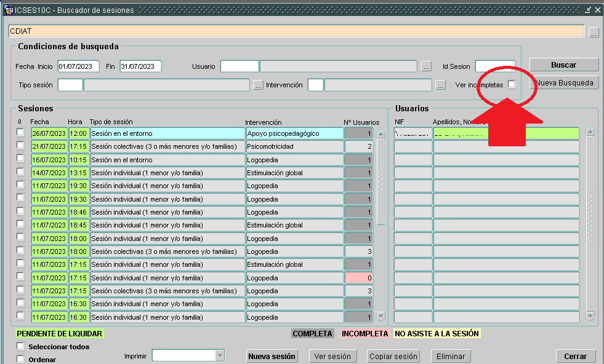Open the lookup button beside the CDIAT field
604x364 pixels.
click(593, 33)
